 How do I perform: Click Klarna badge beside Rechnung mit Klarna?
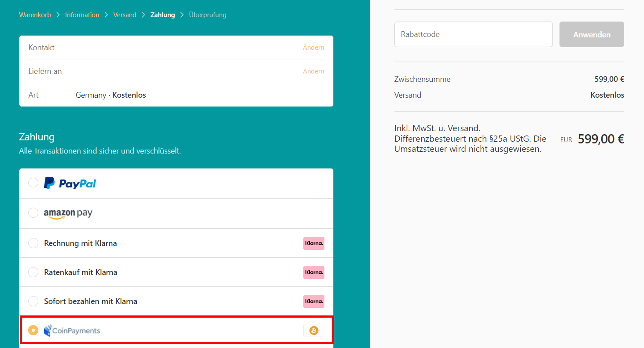(314, 243)
